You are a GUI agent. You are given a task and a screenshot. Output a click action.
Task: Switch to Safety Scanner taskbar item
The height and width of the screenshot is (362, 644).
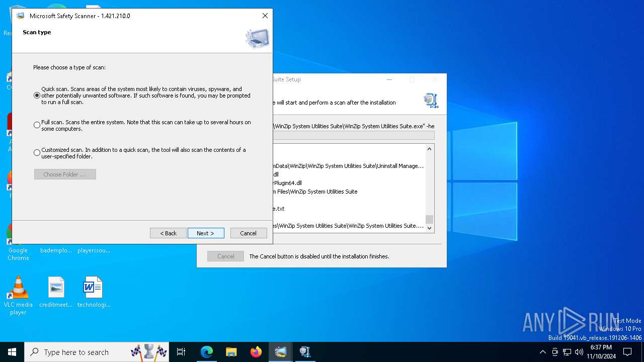click(281, 352)
